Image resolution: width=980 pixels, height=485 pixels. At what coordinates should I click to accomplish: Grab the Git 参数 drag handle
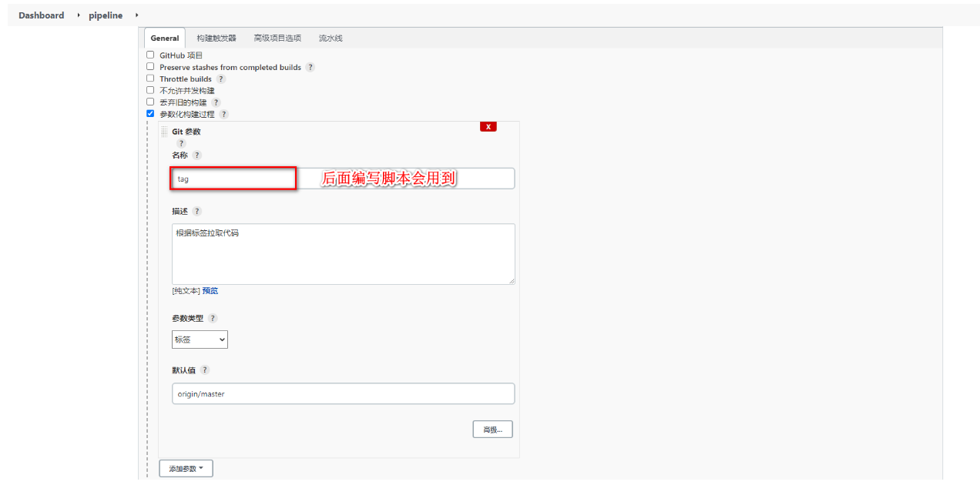(164, 132)
